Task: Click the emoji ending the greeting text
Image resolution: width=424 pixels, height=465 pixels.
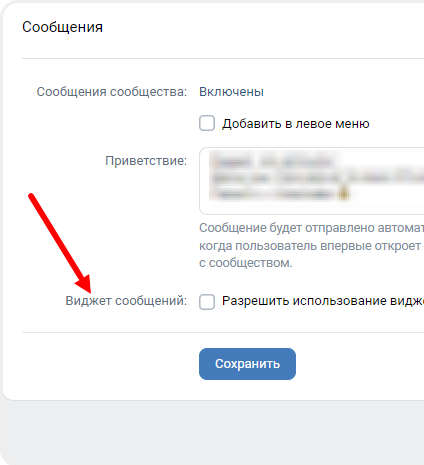Action: pyautogui.click(x=344, y=193)
